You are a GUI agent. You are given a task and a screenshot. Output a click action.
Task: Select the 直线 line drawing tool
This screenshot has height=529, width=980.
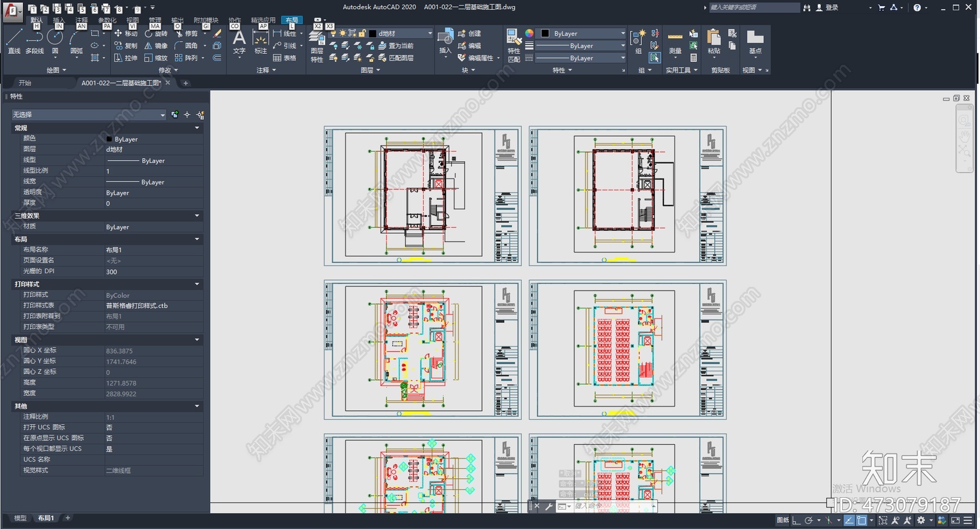[x=14, y=41]
